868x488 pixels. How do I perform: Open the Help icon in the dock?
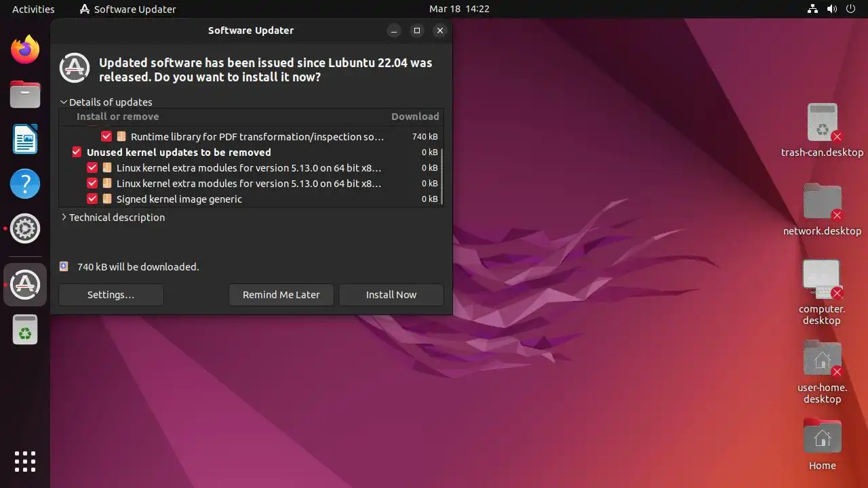(25, 184)
